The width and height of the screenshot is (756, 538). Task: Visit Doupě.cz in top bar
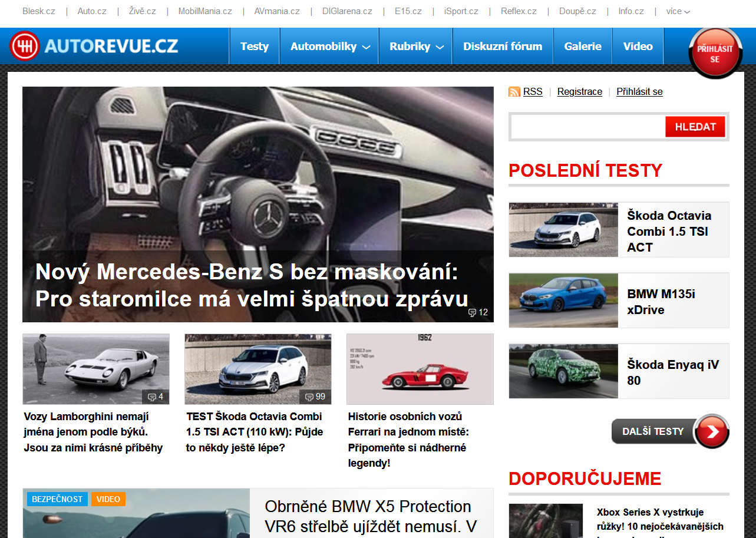point(577,11)
